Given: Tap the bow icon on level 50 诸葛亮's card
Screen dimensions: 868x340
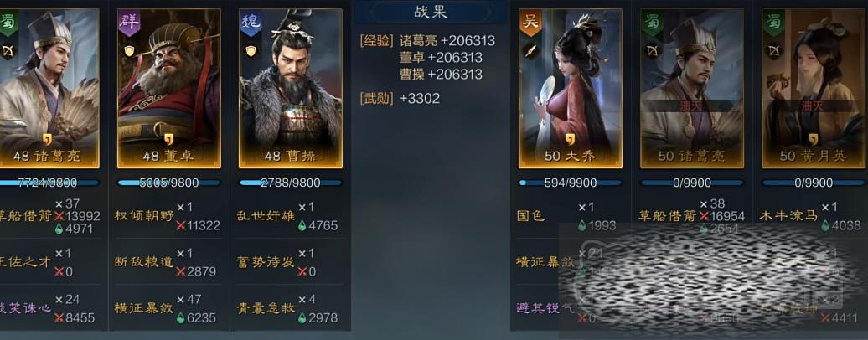Looking at the screenshot, I should point(652,51).
